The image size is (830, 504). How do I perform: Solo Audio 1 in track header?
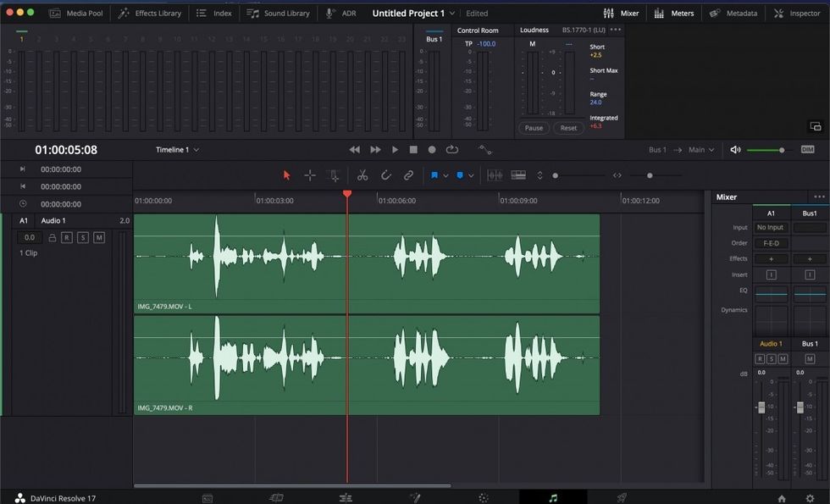(83, 238)
